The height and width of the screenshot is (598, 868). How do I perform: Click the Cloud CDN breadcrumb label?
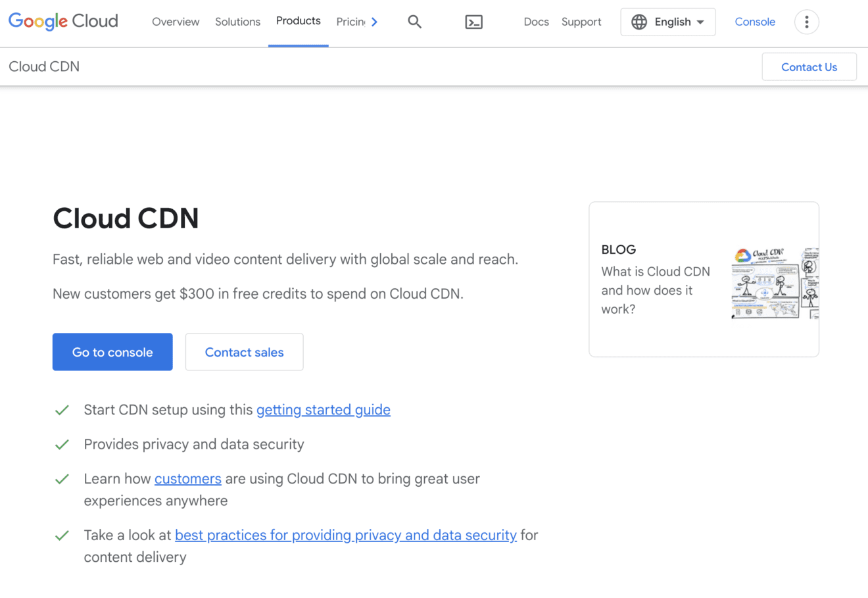(43, 66)
